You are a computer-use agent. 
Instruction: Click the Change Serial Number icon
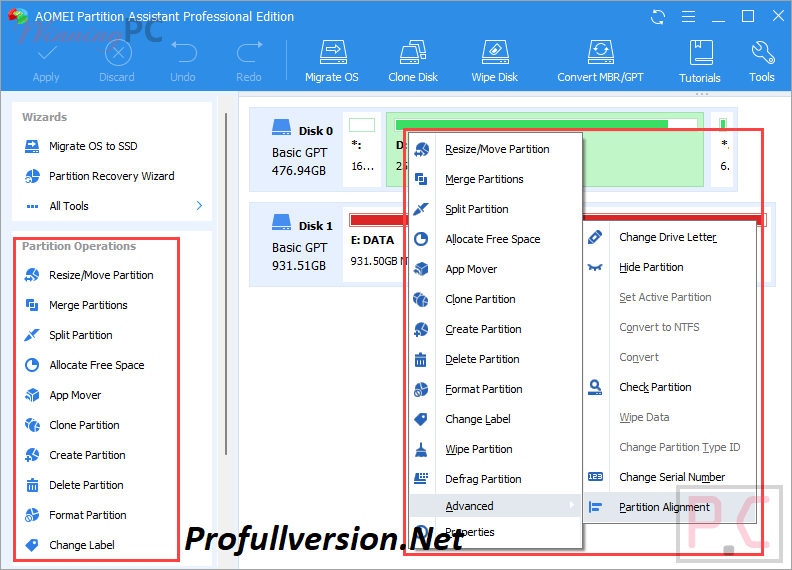point(595,477)
